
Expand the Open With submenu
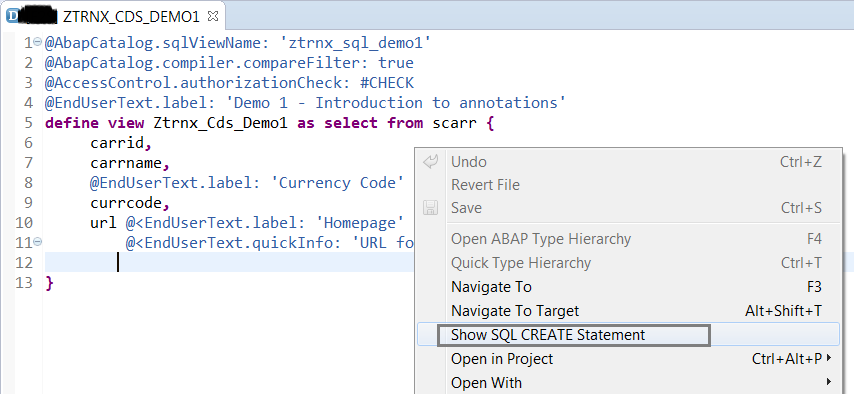[x=628, y=383]
